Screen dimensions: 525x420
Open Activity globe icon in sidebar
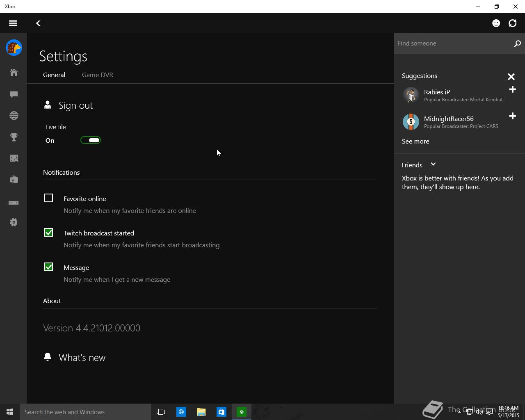point(14,116)
